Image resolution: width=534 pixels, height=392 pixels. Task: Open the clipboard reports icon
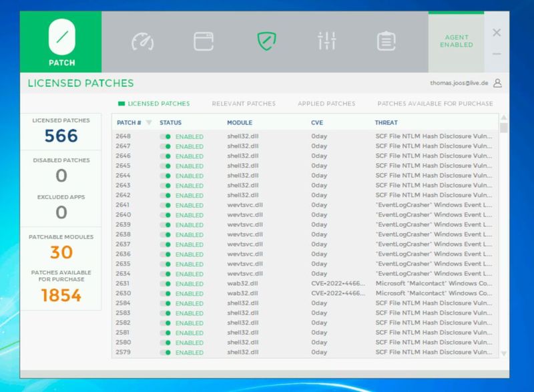[384, 40]
